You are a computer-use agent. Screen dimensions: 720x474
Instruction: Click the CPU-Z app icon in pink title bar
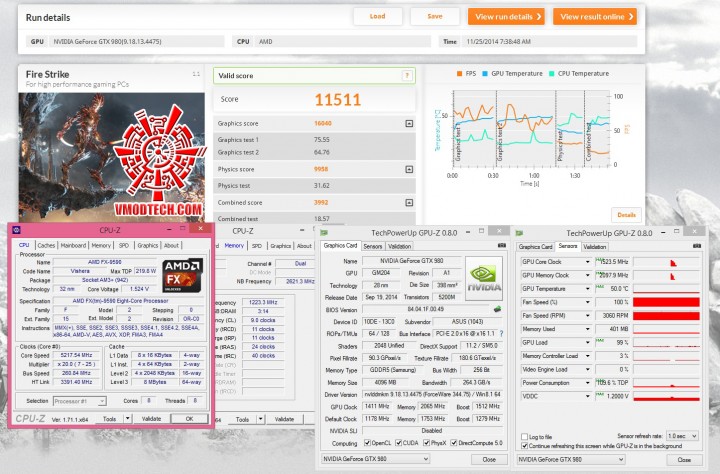tap(17, 230)
